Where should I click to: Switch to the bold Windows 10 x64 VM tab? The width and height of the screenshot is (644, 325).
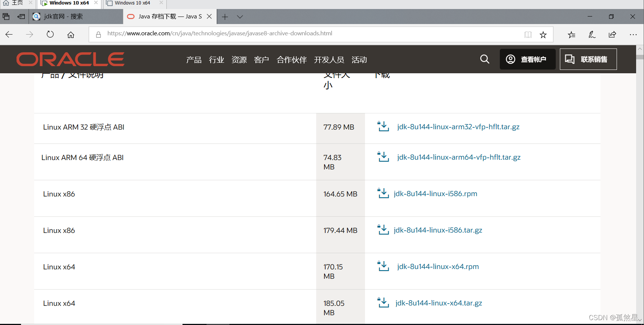click(69, 3)
